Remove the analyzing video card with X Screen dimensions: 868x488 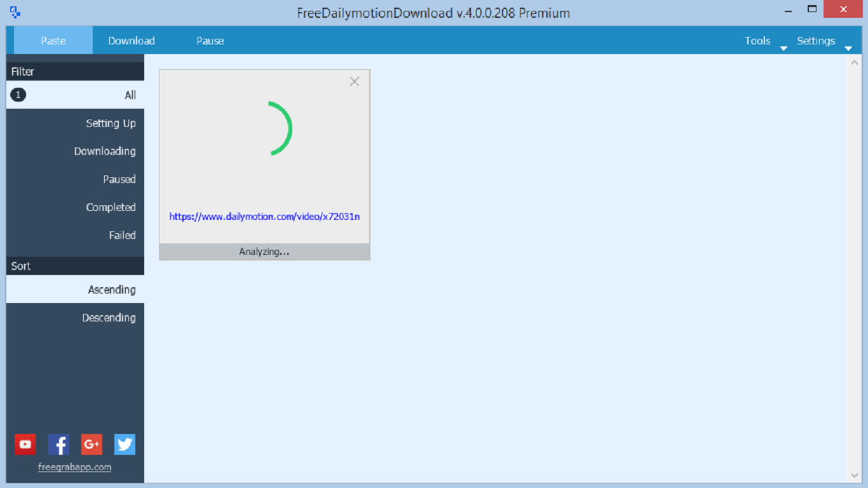(355, 81)
